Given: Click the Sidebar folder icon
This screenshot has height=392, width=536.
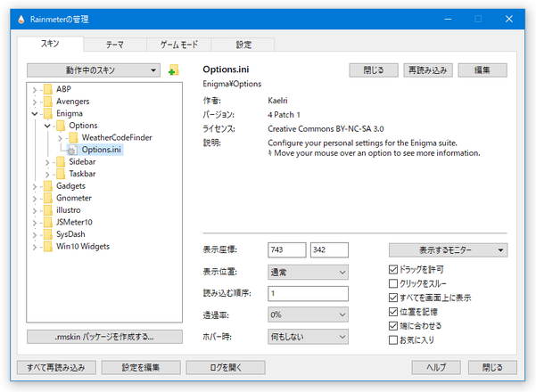Looking at the screenshot, I should pyautogui.click(x=61, y=162).
